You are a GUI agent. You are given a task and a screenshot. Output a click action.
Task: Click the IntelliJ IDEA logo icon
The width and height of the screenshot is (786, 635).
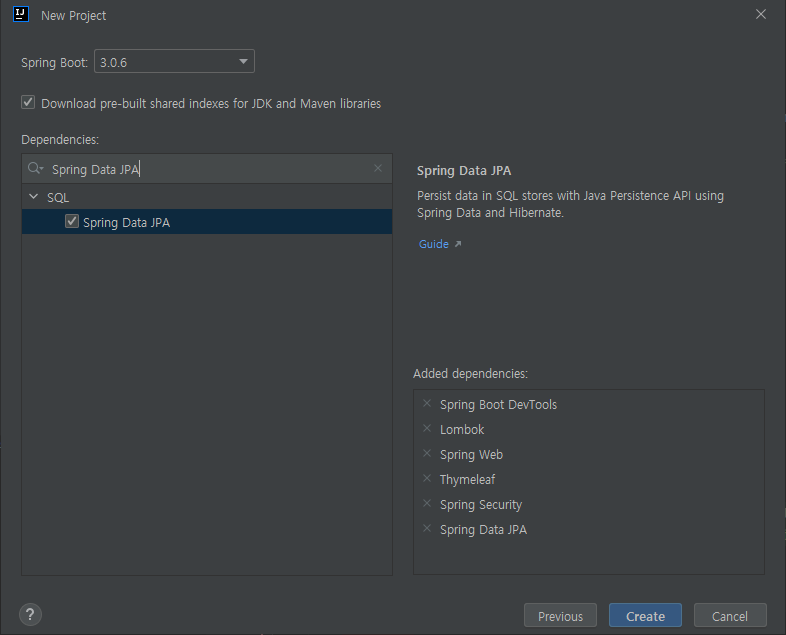(21, 15)
